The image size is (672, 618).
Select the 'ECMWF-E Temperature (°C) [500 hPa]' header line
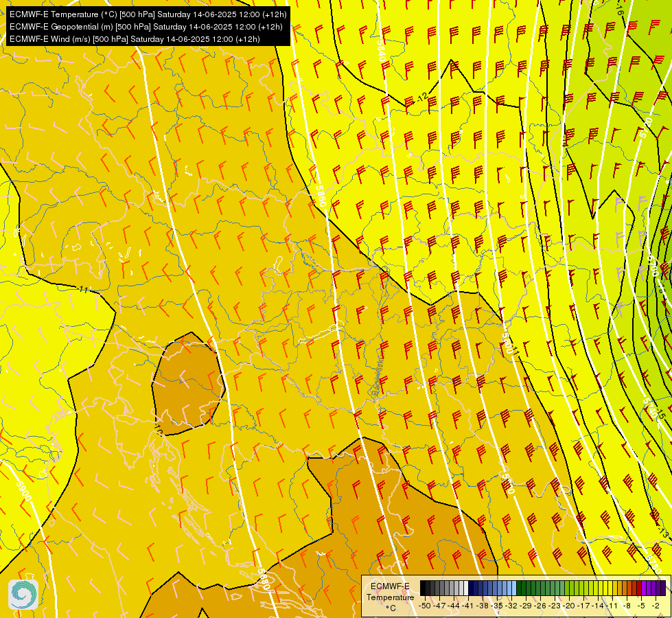(148, 14)
